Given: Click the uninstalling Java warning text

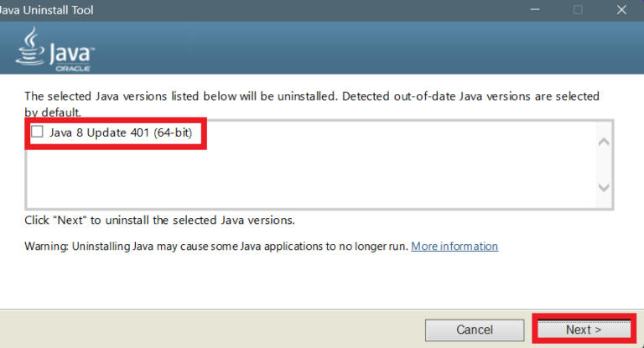Looking at the screenshot, I should [x=216, y=246].
